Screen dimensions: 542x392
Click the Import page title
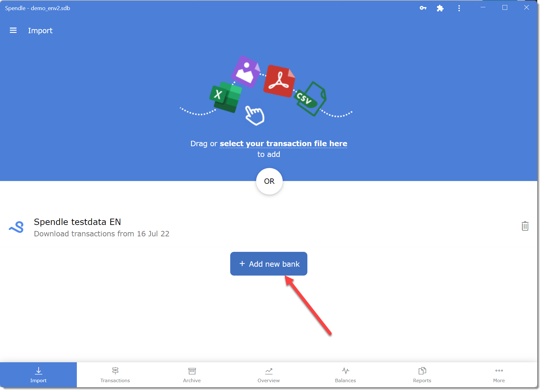(40, 31)
